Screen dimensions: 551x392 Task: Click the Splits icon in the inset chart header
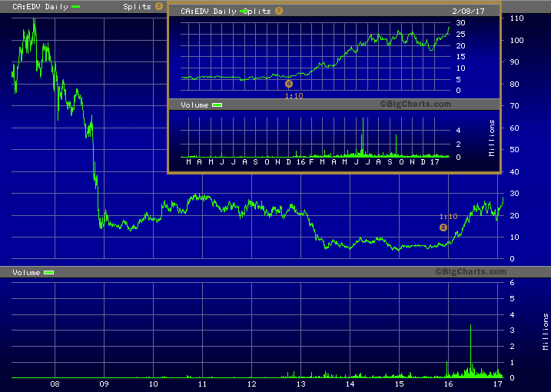[x=278, y=11]
